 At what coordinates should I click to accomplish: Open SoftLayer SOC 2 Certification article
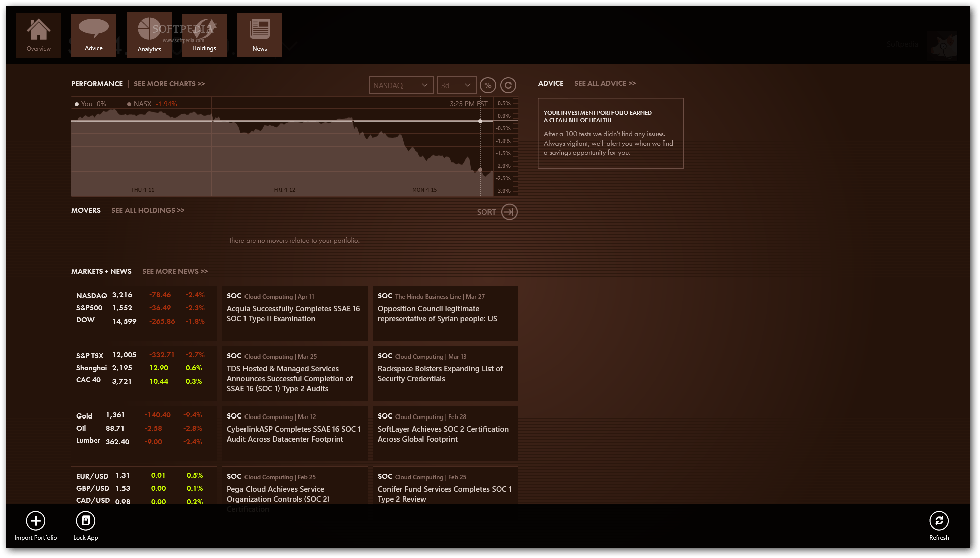pos(445,434)
